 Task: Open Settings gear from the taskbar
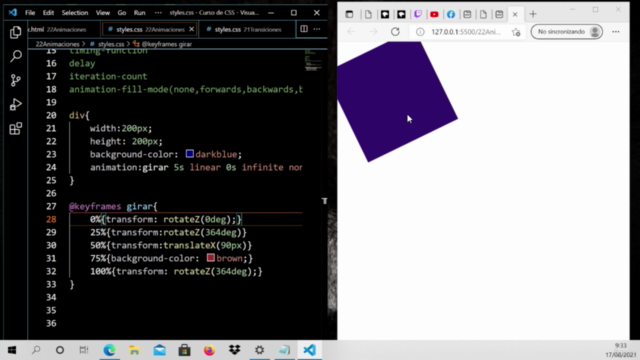pyautogui.click(x=260, y=350)
